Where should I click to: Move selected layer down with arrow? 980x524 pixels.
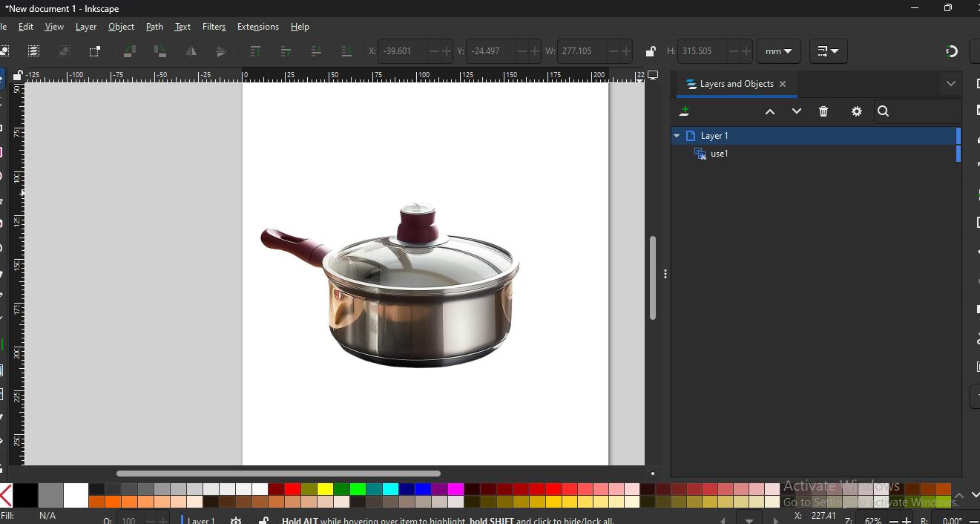[796, 111]
